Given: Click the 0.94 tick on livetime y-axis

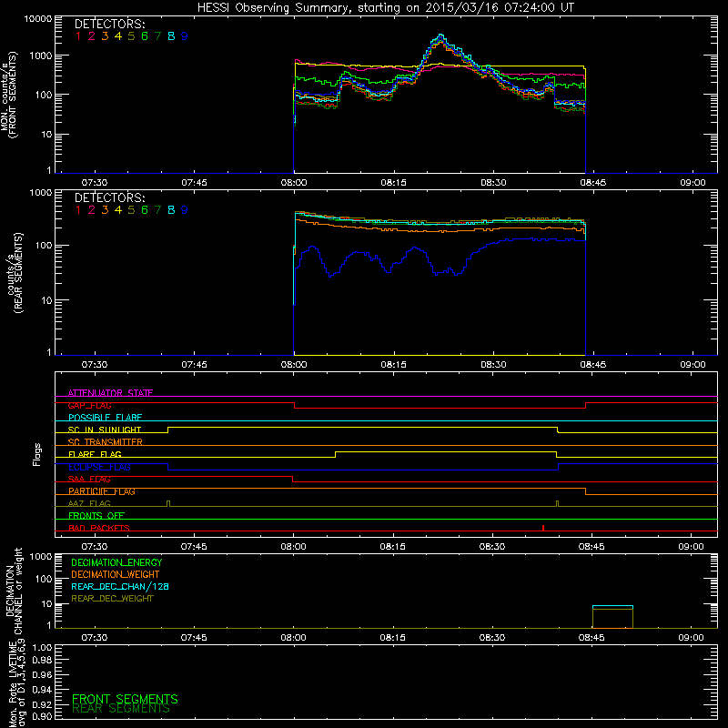Looking at the screenshot, I should [42, 690].
